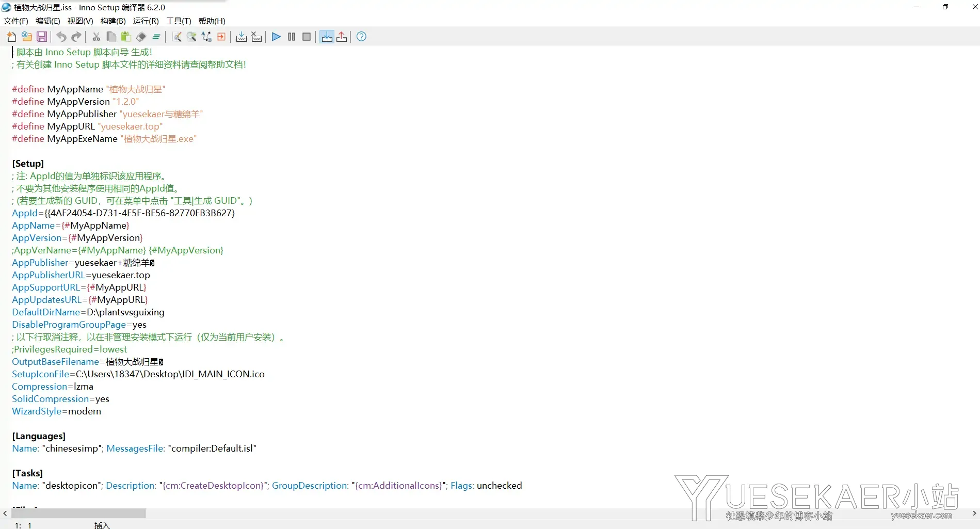
Task: Open the 视图(V) menu
Action: coord(81,21)
